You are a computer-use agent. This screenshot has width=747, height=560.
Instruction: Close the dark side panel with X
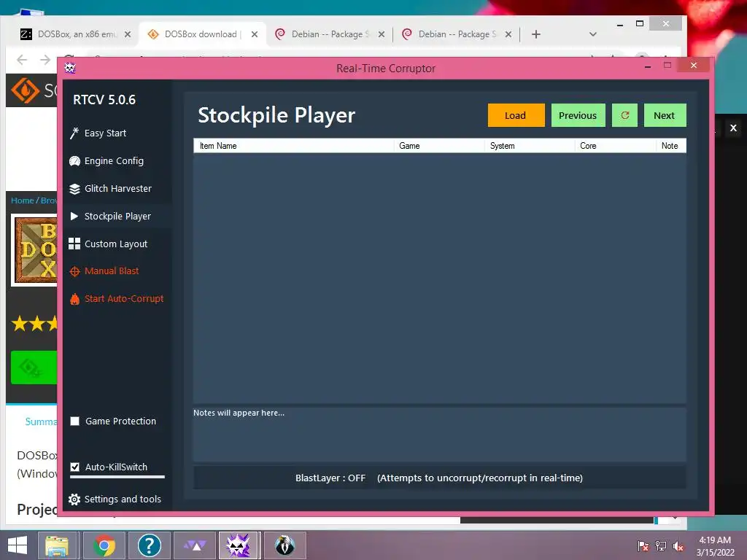point(734,128)
